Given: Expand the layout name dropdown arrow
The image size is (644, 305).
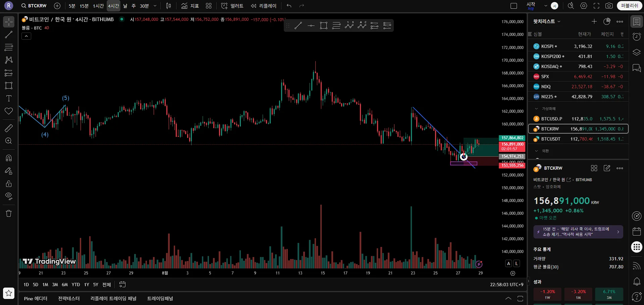Looking at the screenshot, I should pyautogui.click(x=546, y=6).
